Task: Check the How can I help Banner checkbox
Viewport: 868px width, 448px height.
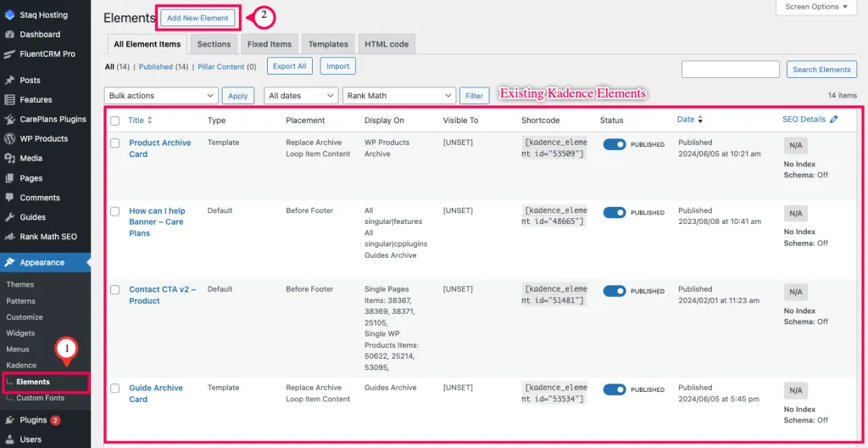Action: [x=114, y=211]
